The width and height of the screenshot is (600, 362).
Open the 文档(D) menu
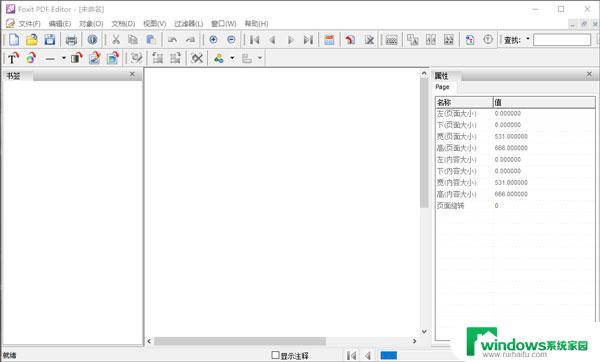pyautogui.click(x=123, y=24)
